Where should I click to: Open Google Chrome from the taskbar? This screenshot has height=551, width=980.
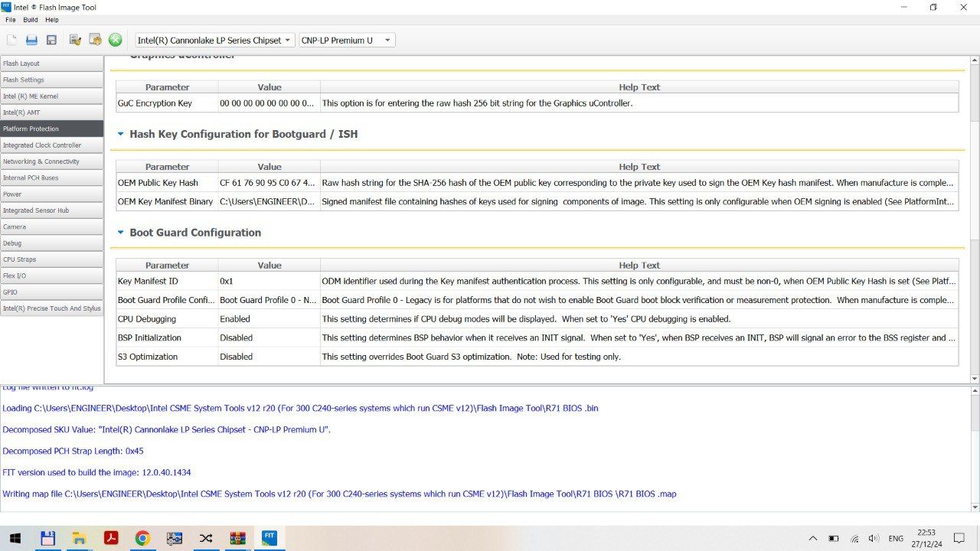click(142, 538)
